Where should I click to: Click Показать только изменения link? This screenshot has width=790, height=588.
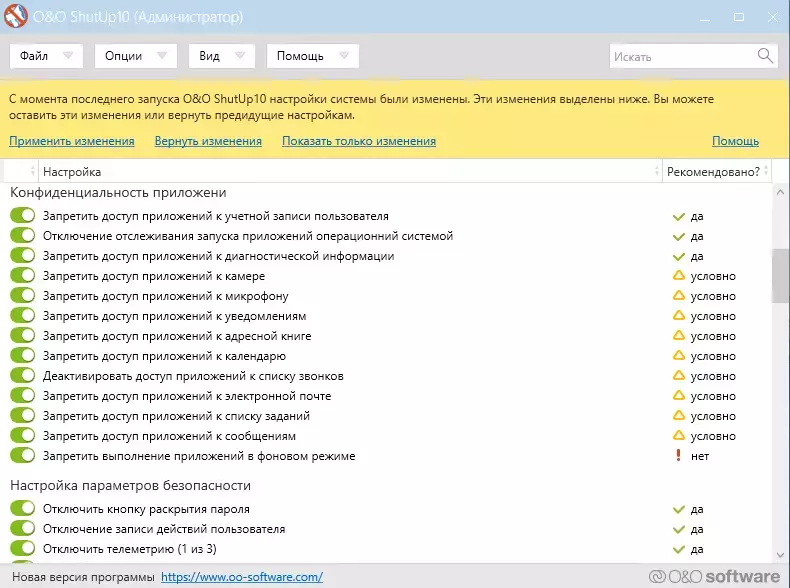(x=359, y=141)
